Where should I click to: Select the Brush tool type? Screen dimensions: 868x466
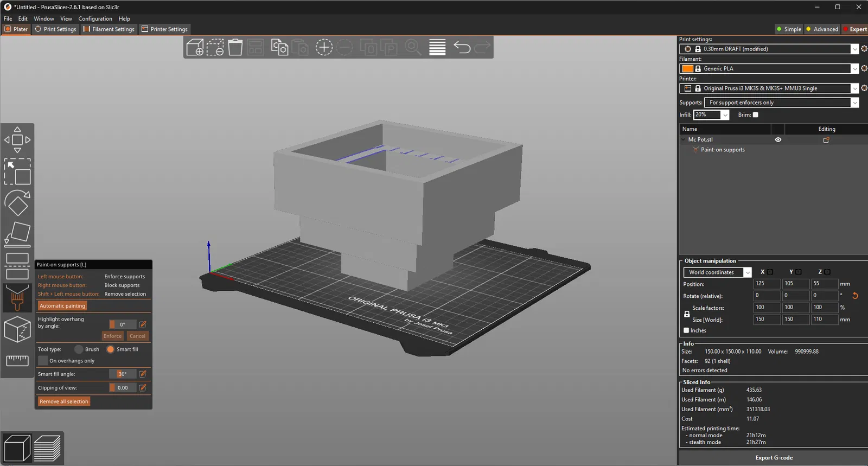pyautogui.click(x=79, y=349)
